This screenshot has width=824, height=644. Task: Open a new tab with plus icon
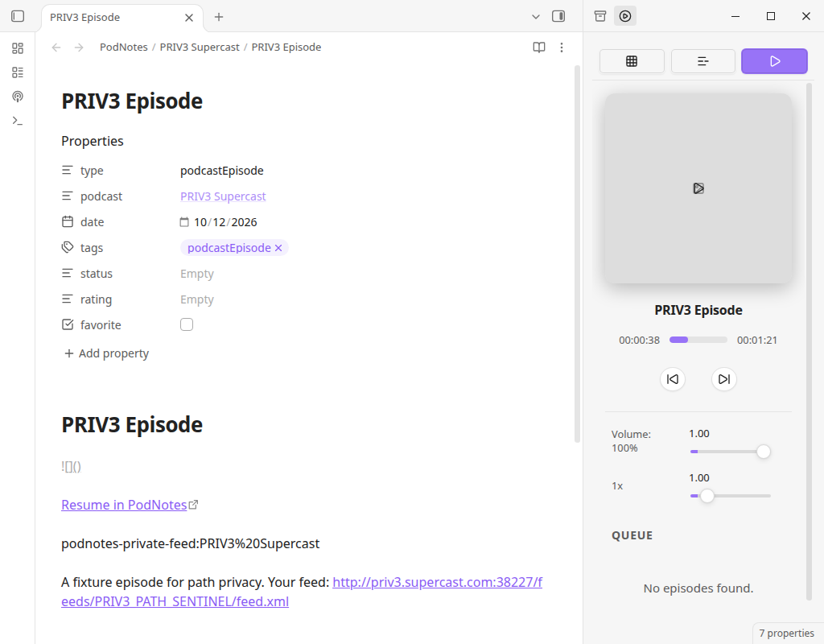point(219,17)
